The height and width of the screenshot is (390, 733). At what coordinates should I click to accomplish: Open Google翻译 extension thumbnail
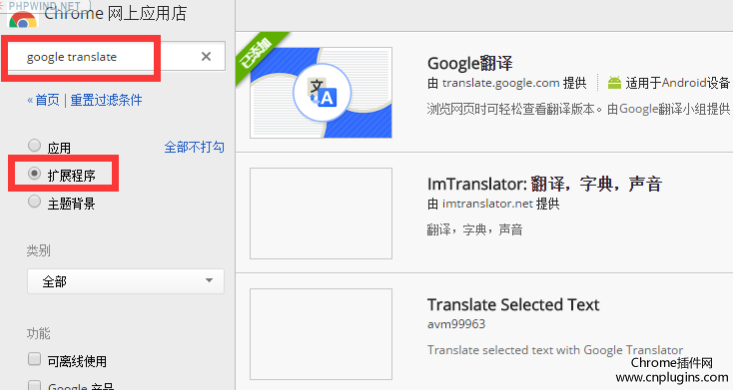click(321, 93)
